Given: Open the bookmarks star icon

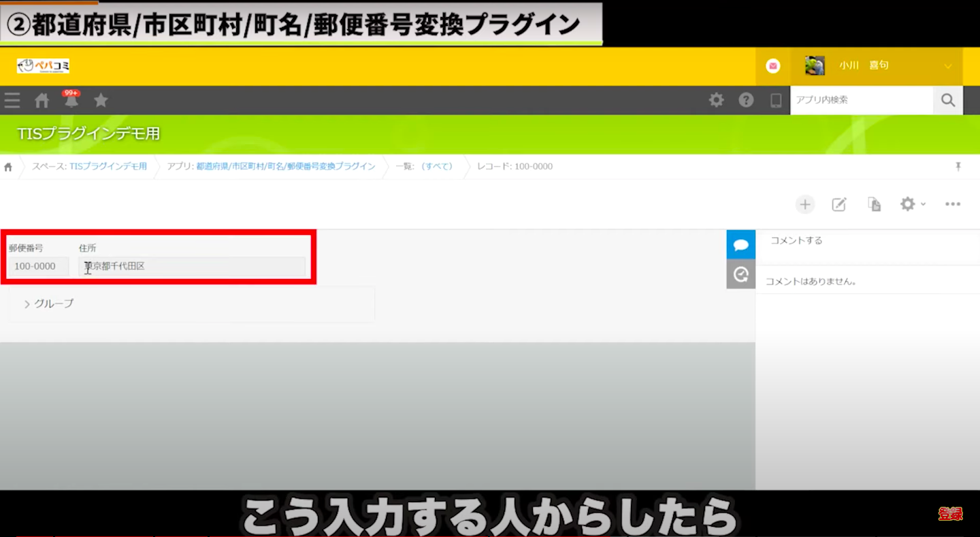Looking at the screenshot, I should (x=101, y=101).
